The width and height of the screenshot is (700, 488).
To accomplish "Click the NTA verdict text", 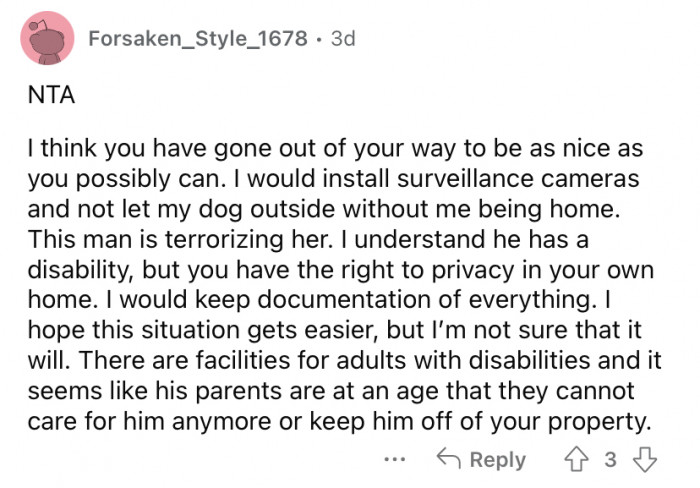I will 43,100.
